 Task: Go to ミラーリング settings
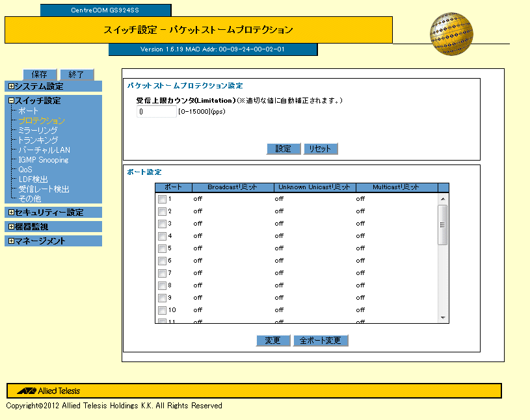[x=38, y=131]
